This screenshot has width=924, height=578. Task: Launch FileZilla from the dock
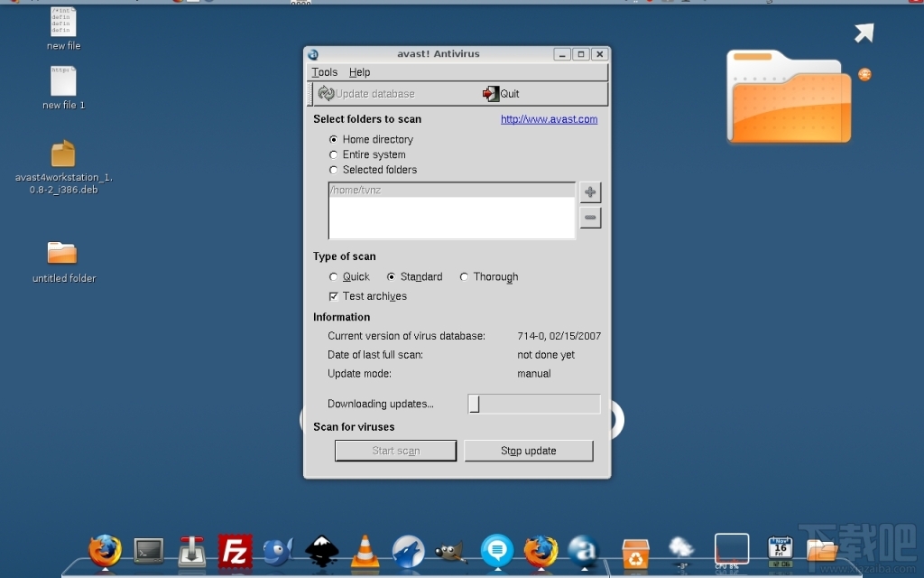click(236, 551)
